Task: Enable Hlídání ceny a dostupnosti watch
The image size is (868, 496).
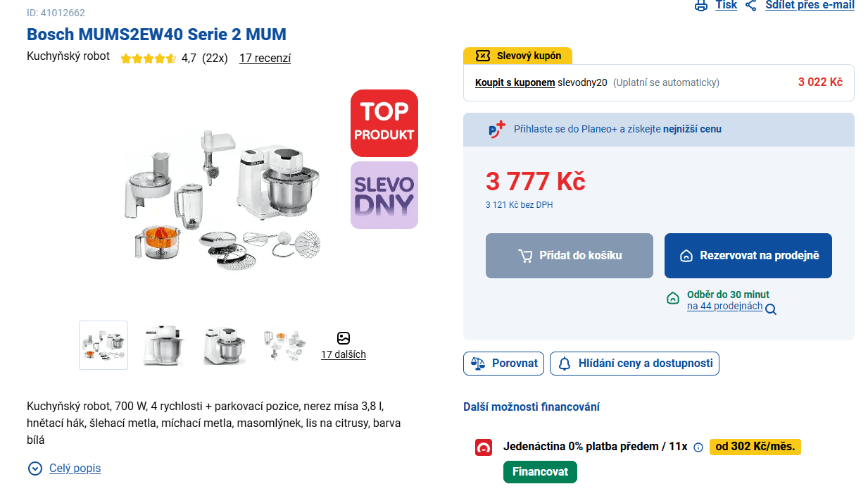Action: [x=634, y=364]
